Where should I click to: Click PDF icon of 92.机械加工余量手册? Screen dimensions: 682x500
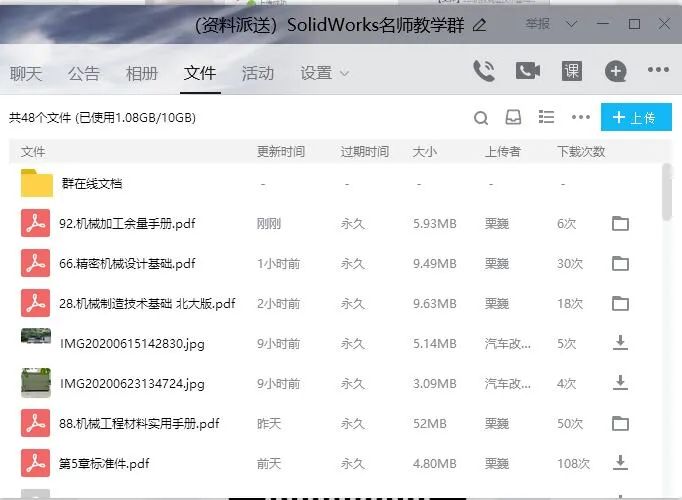35,223
